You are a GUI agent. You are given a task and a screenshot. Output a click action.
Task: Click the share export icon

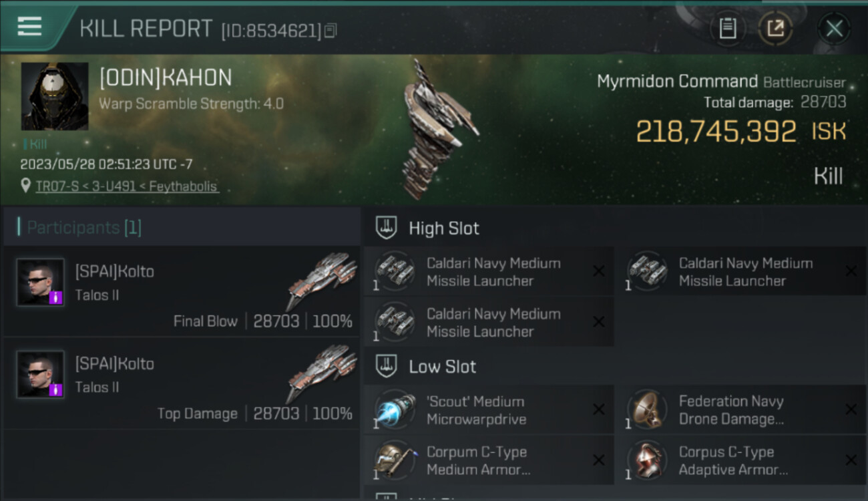pyautogui.click(x=775, y=29)
